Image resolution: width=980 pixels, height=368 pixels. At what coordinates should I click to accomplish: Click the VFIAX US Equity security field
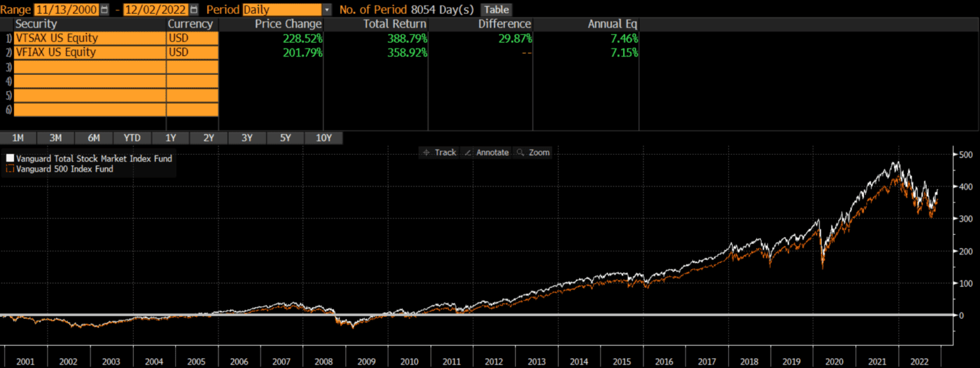point(90,53)
